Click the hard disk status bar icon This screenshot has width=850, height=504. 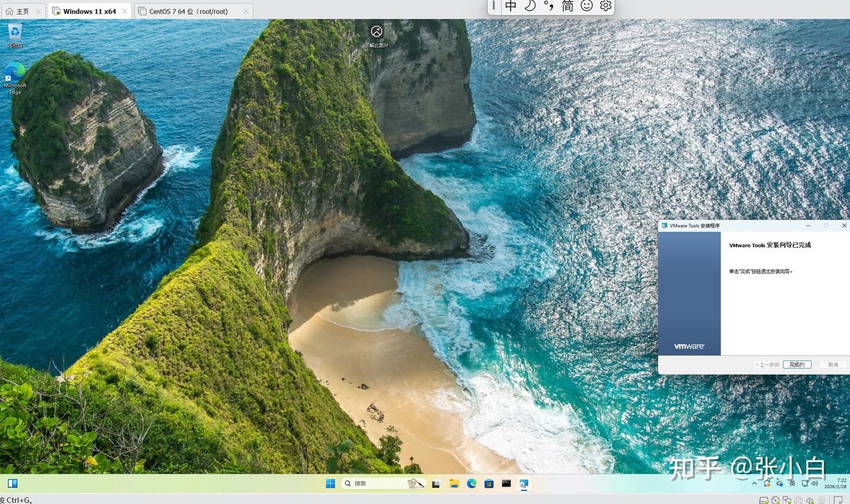tap(763, 500)
